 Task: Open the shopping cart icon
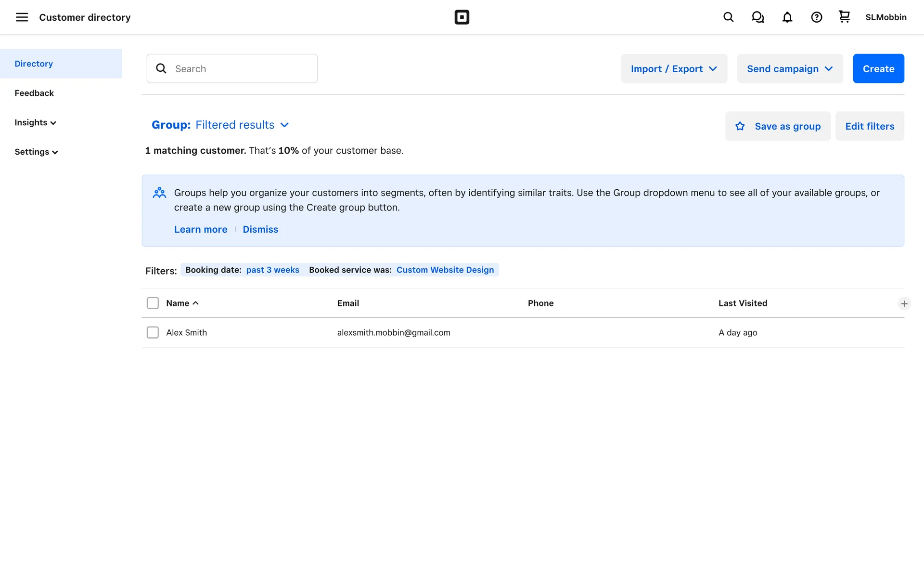(x=844, y=17)
